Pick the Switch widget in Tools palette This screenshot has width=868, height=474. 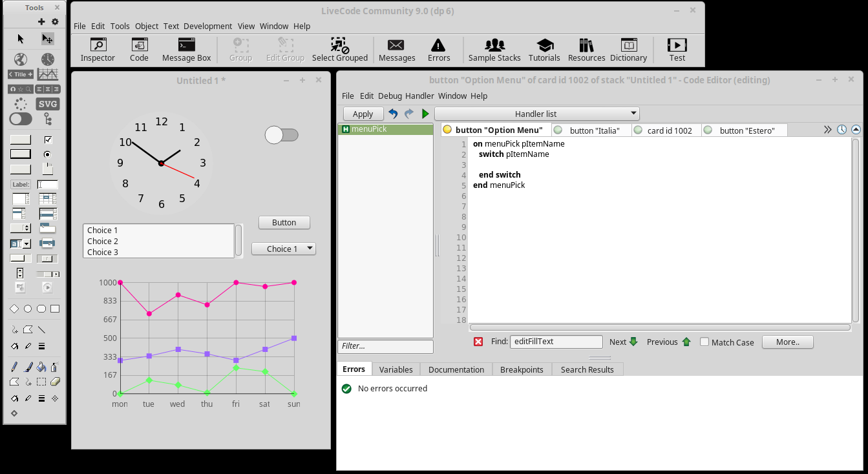point(21,119)
